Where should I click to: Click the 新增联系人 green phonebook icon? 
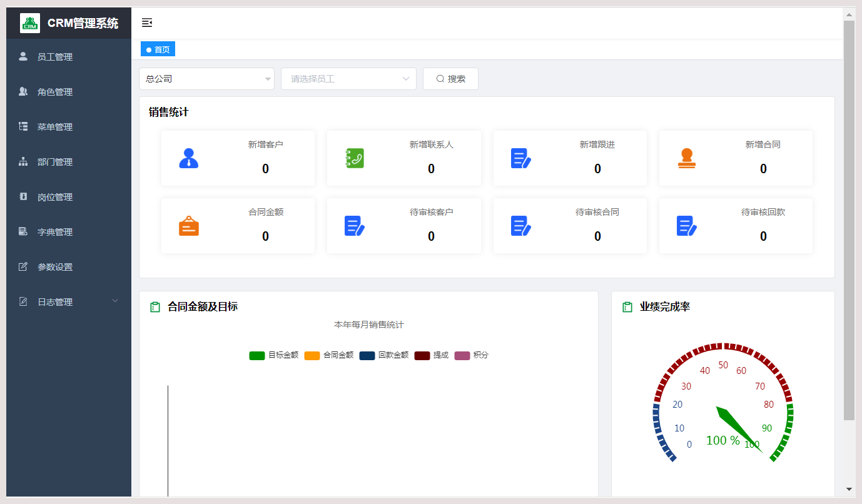[x=355, y=158]
